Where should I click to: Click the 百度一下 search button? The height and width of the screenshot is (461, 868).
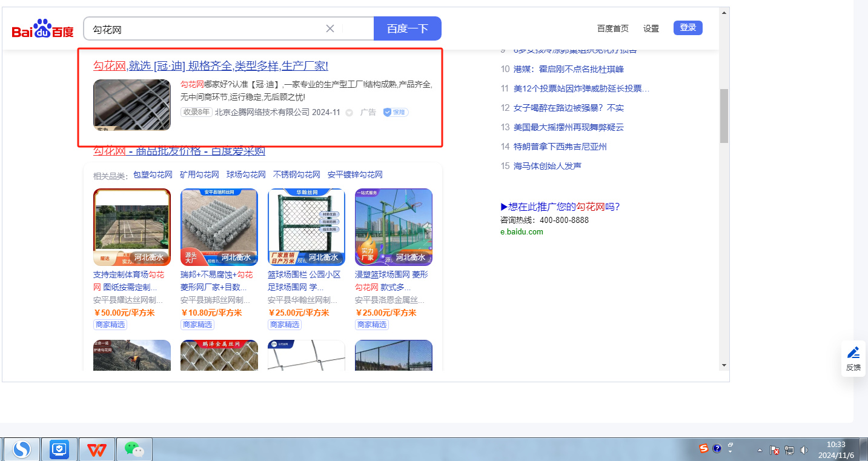tap(408, 28)
